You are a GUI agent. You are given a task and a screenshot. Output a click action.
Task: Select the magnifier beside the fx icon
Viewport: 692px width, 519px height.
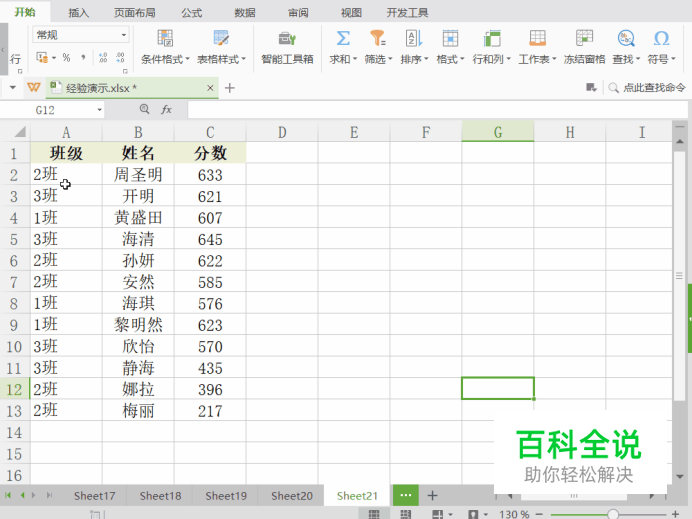click(144, 109)
